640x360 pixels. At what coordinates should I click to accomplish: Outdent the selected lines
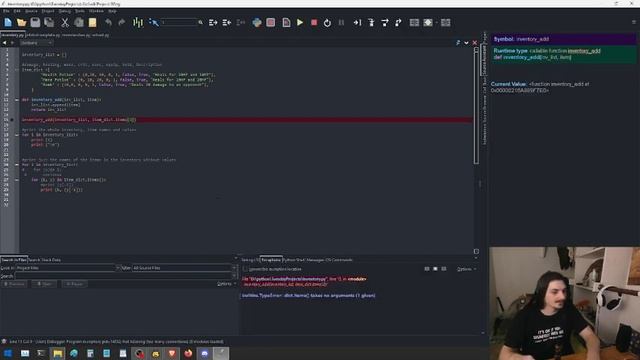(227, 22)
